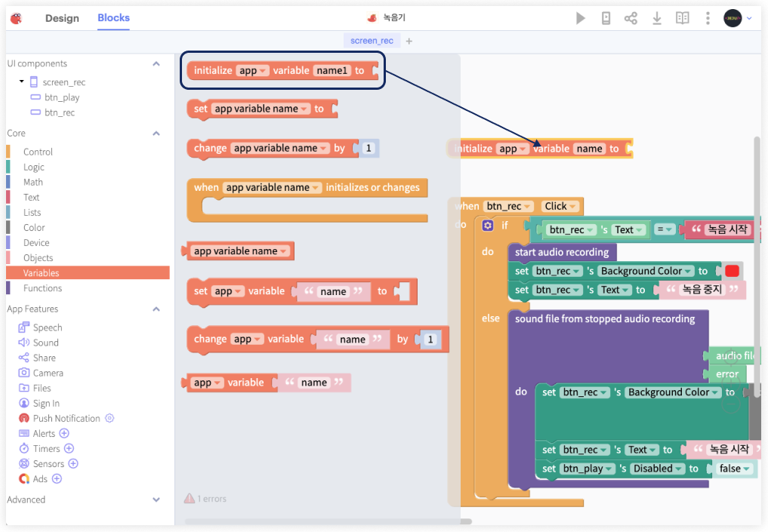This screenshot has height=532, width=768.
Task: Open the documentation book icon
Action: (682, 19)
